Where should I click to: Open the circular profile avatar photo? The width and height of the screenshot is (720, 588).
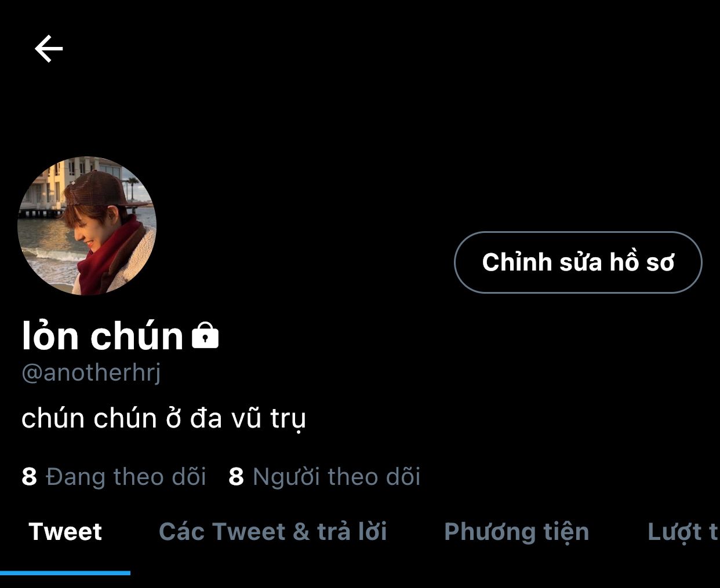87,226
